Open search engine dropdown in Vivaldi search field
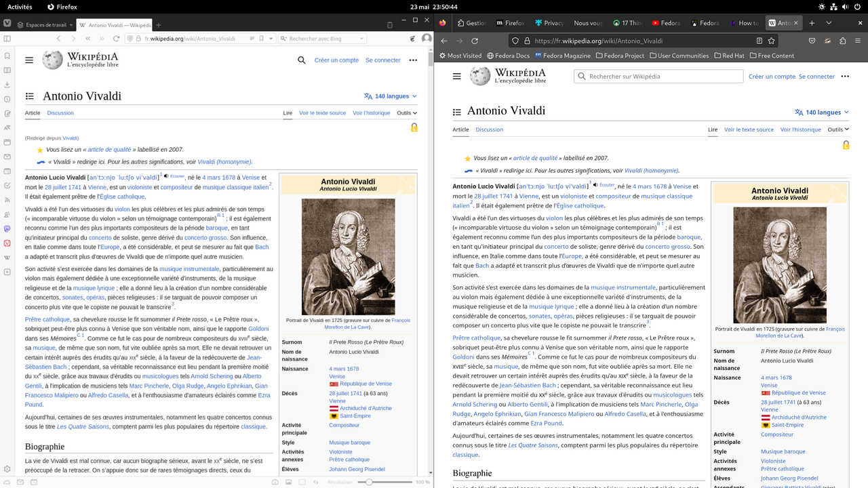The height and width of the screenshot is (488, 868). pyautogui.click(x=361, y=39)
